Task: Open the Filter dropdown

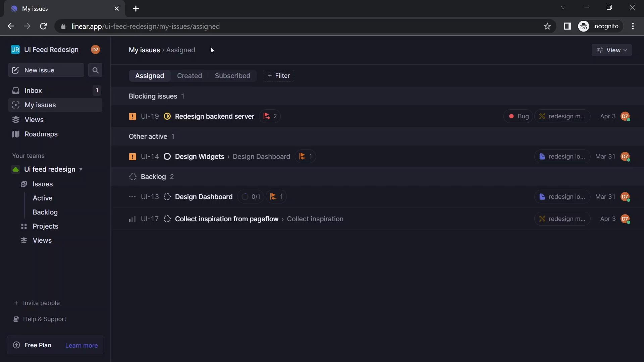Action: (279, 75)
